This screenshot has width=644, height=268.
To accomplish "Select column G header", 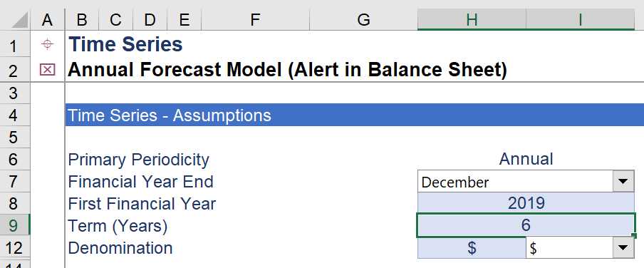I will (363, 20).
